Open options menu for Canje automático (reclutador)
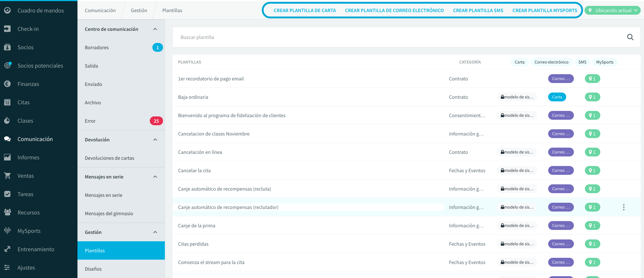644x278 pixels. [624, 207]
